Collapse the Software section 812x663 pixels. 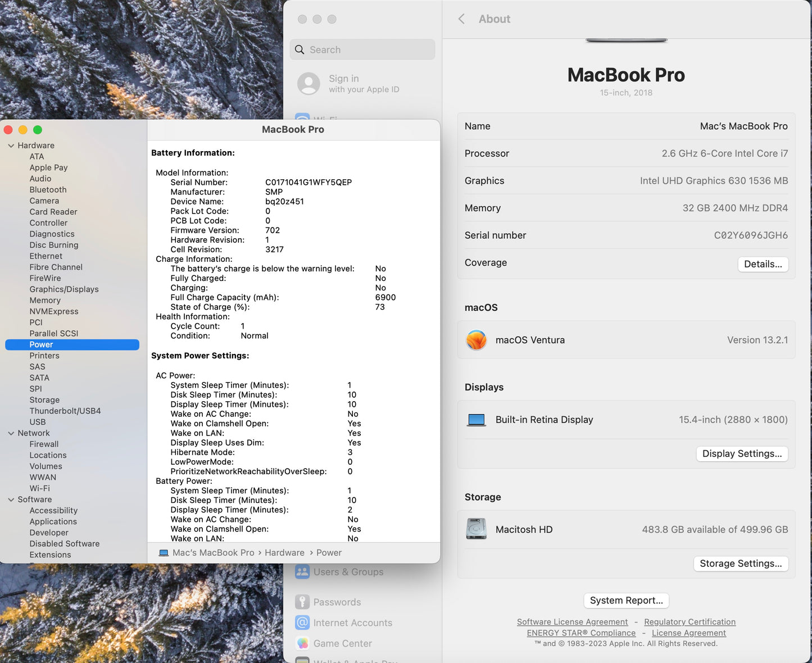11,499
